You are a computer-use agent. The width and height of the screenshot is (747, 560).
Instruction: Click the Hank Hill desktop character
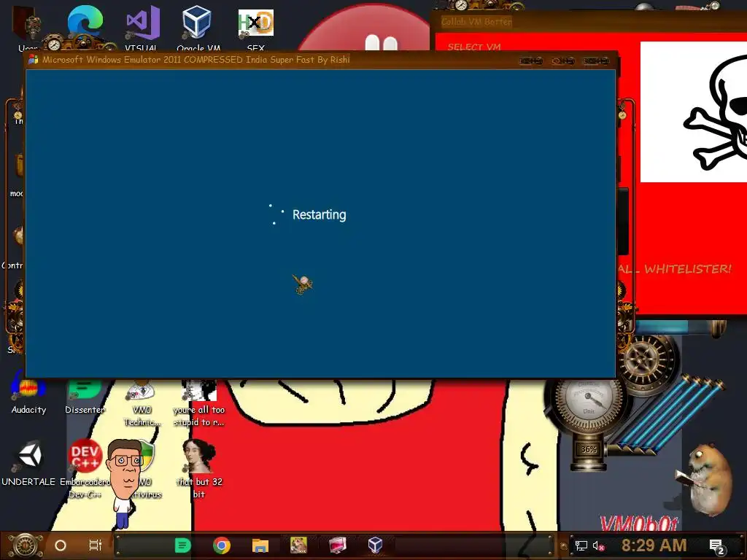(x=125, y=483)
